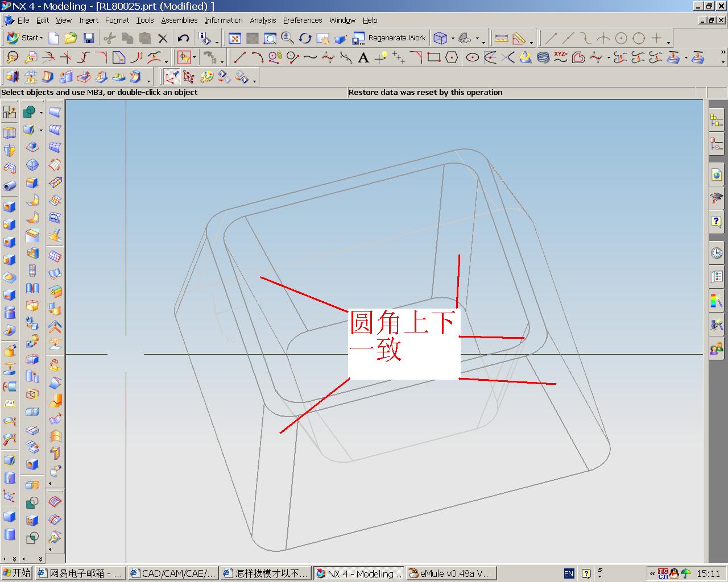Switch to the eMule taskbar window
This screenshot has width=728, height=582.
(x=450, y=573)
